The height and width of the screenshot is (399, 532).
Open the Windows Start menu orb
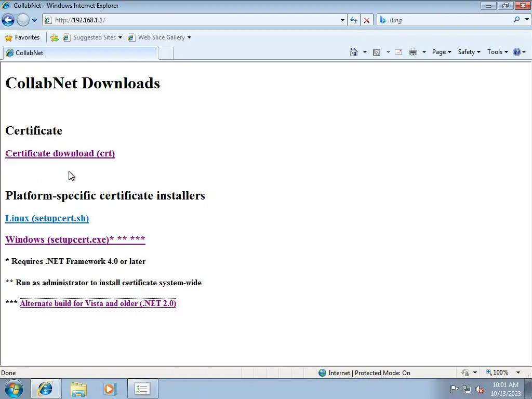point(14,389)
